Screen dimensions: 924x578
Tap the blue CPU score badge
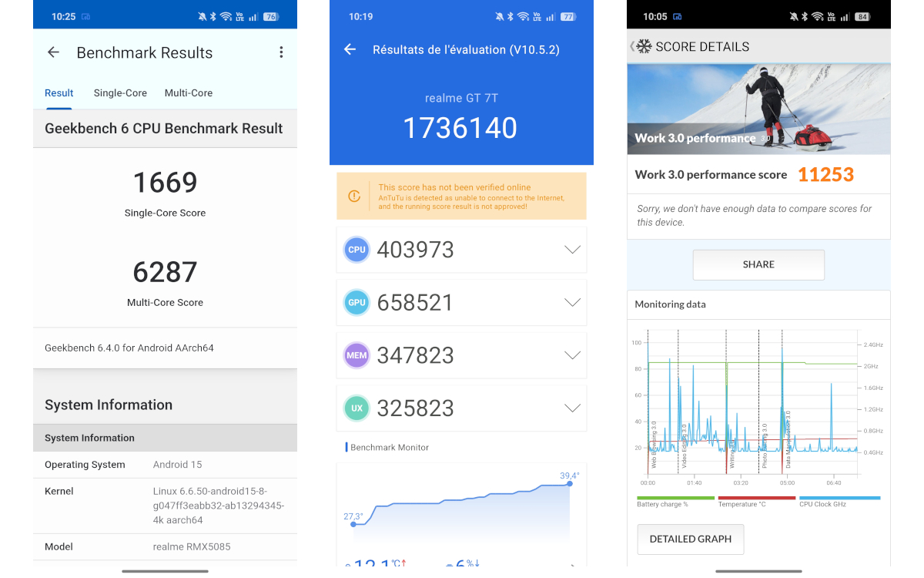(357, 250)
